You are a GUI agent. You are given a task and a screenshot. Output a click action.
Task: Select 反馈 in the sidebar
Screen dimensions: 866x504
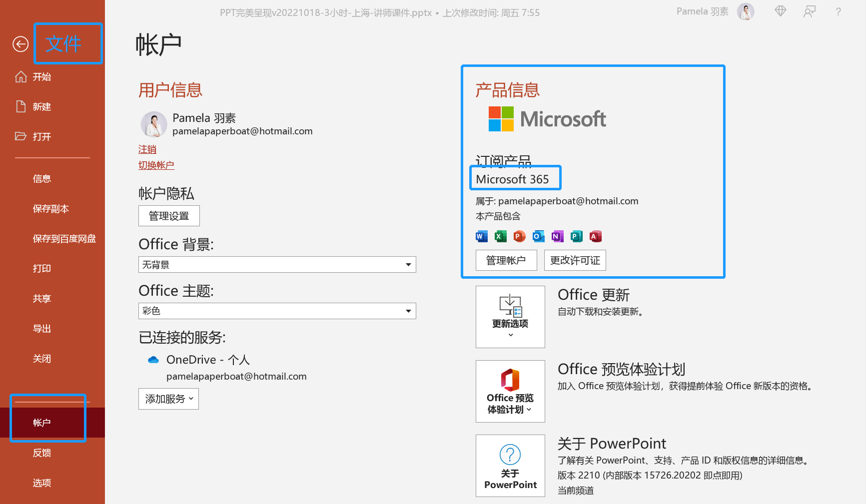pyautogui.click(x=42, y=453)
